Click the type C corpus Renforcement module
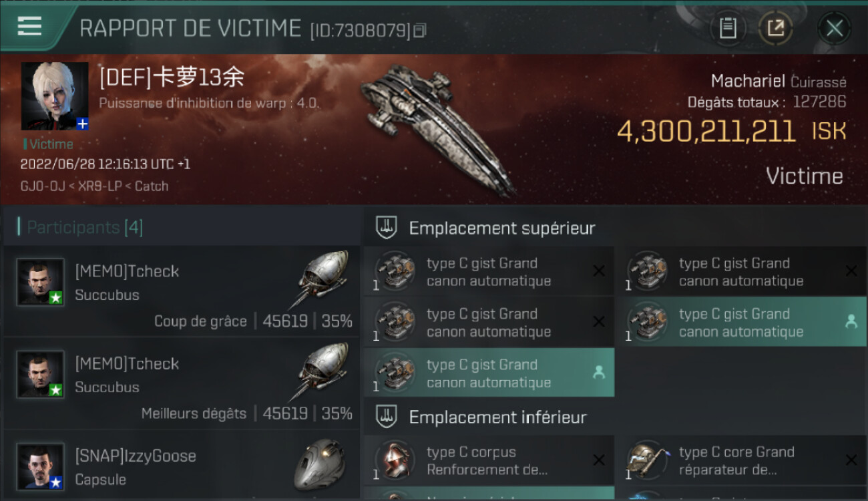Image resolution: width=868 pixels, height=501 pixels. [x=489, y=460]
